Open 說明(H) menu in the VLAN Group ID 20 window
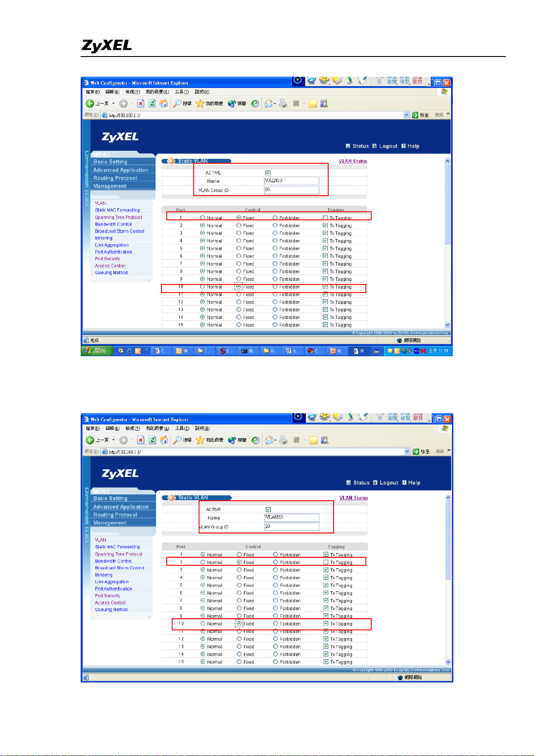534x756 pixels. point(202,428)
